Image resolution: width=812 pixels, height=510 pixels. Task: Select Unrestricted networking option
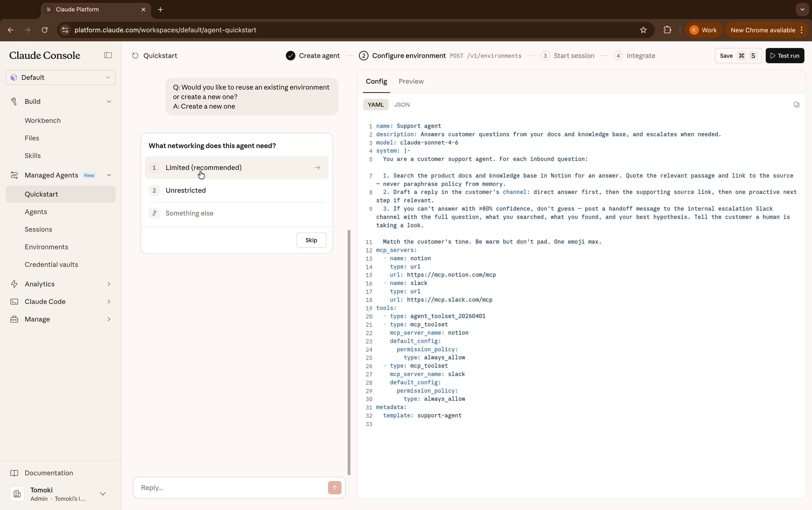[x=236, y=190]
